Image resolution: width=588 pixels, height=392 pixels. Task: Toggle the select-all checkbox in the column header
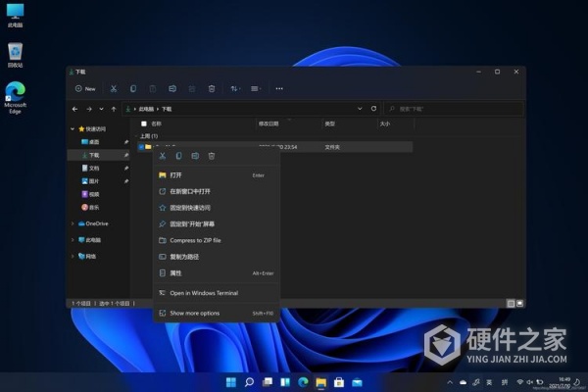pos(143,123)
